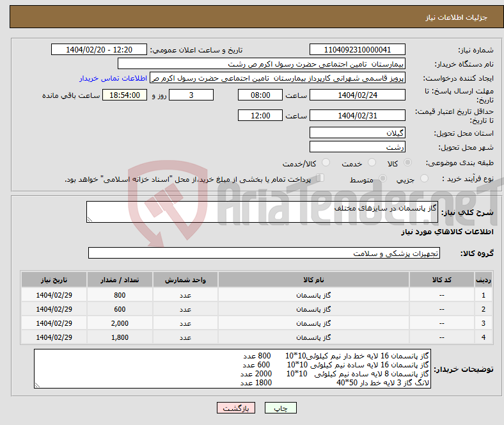Click the row number 1 cell

[483, 295]
